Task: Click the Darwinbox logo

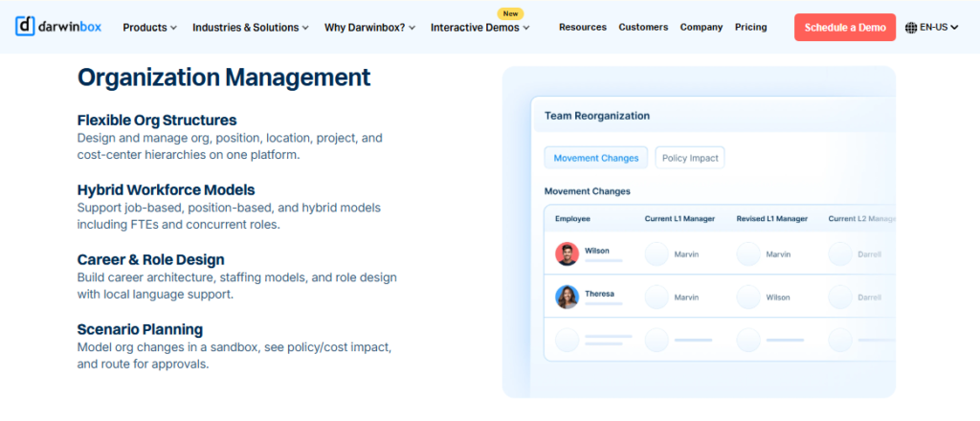Action: pyautogui.click(x=58, y=27)
